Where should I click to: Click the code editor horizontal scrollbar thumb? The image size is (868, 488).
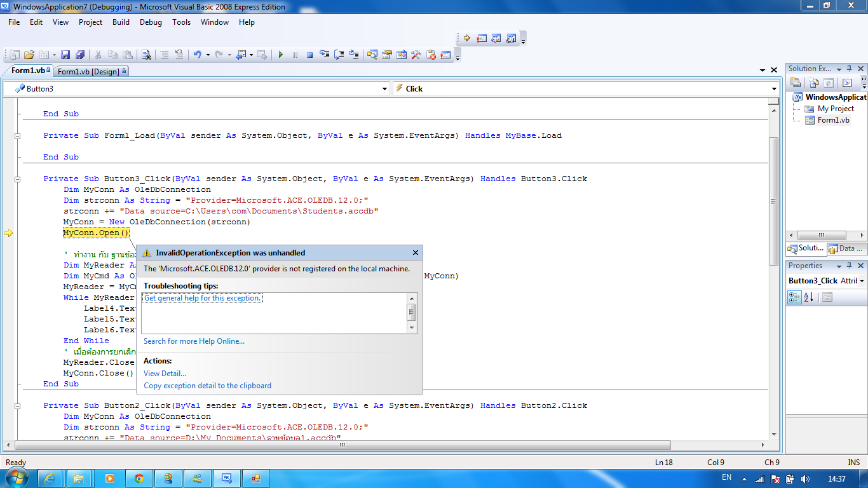coord(343,445)
